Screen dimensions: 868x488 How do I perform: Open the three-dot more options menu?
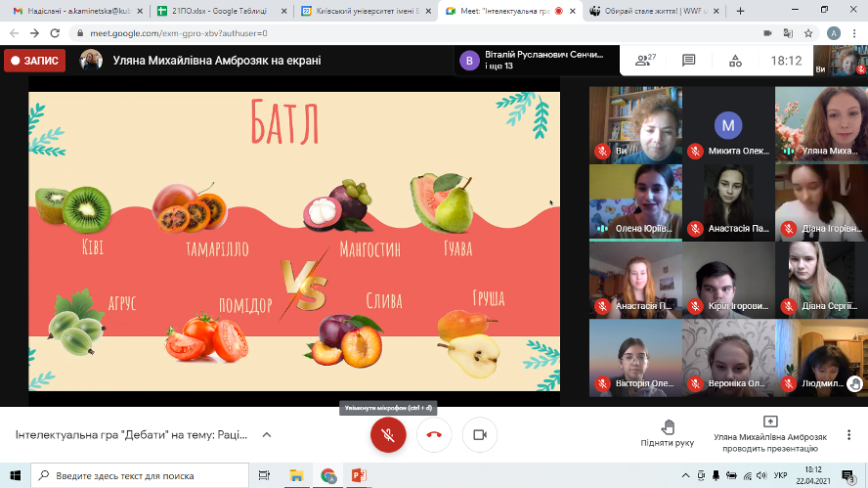848,435
